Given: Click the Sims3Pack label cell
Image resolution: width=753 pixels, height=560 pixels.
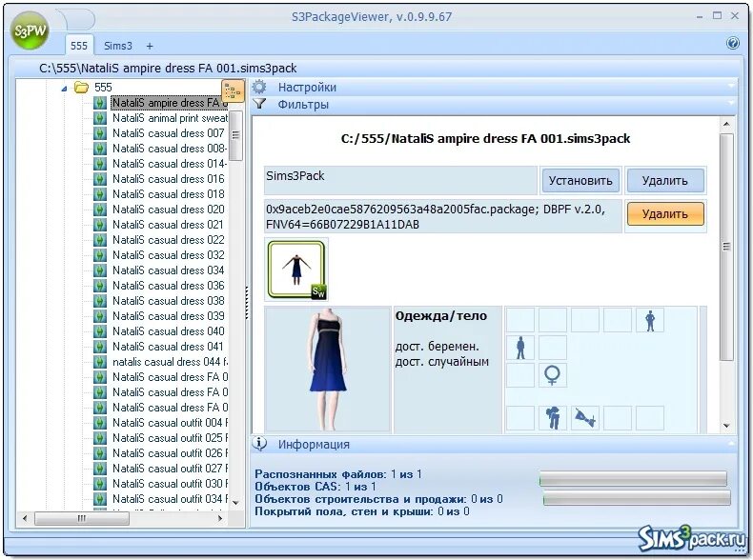Looking at the screenshot, I should (x=400, y=180).
